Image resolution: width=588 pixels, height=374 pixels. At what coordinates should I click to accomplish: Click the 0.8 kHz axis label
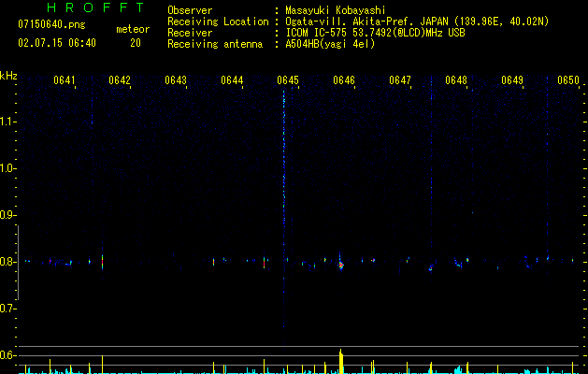pyautogui.click(x=7, y=262)
